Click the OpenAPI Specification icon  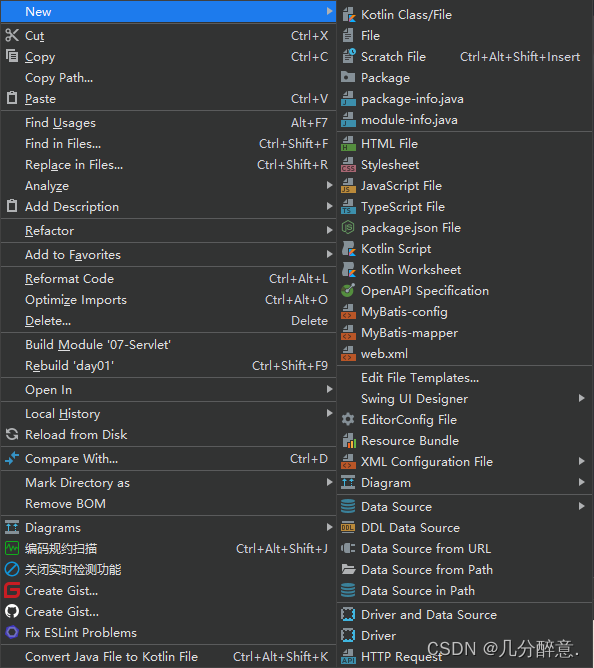(348, 291)
